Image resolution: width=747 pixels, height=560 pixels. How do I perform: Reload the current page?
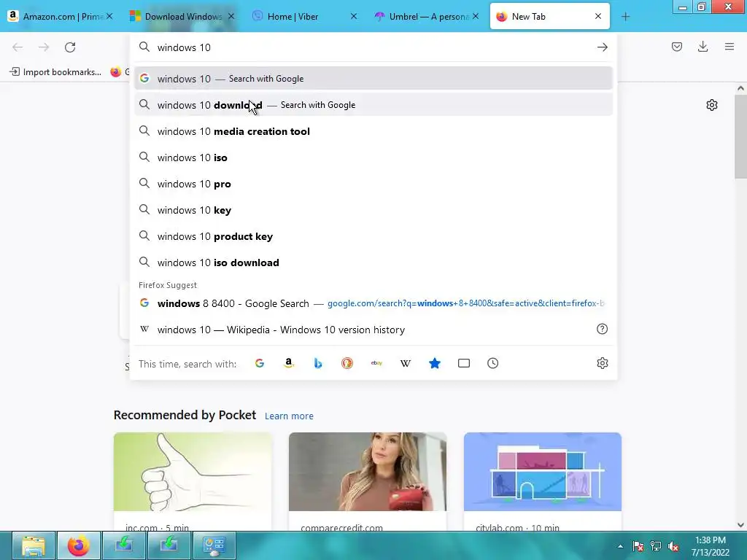click(70, 47)
